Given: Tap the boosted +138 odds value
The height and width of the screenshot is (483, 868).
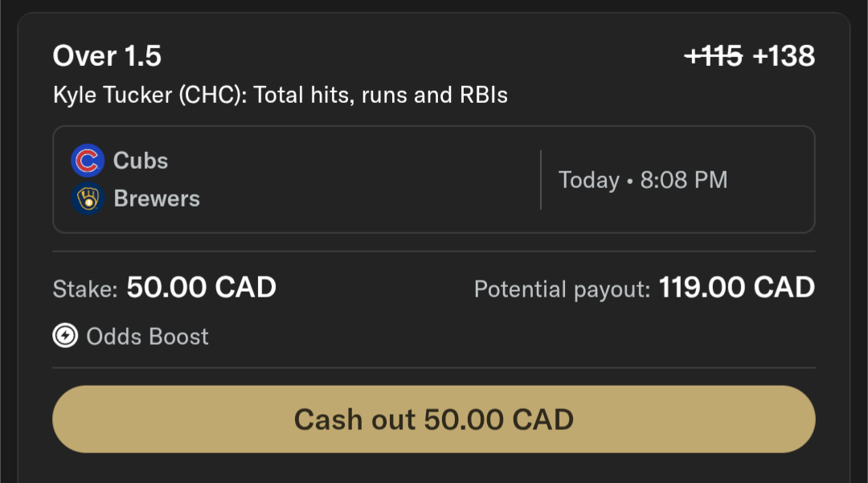Looking at the screenshot, I should coord(784,56).
